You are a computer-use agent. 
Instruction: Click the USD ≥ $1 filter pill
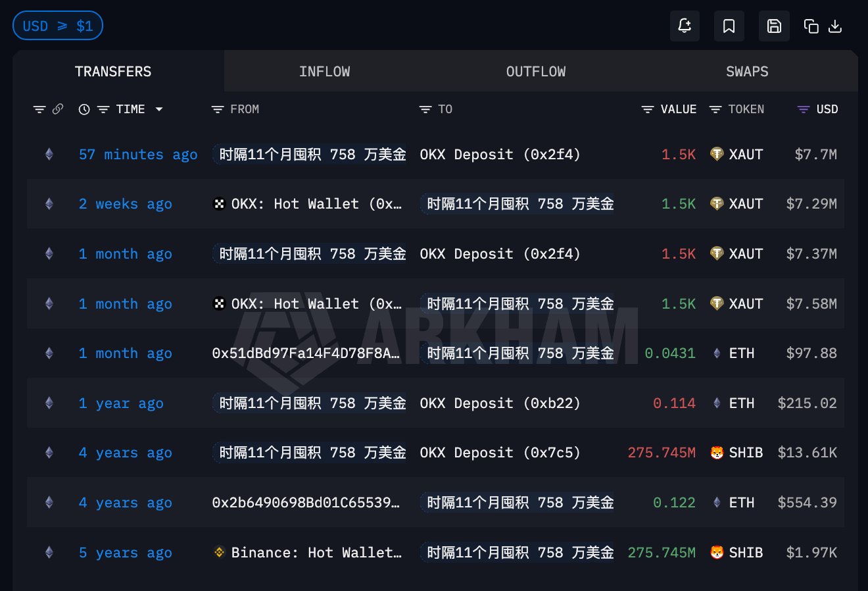58,26
